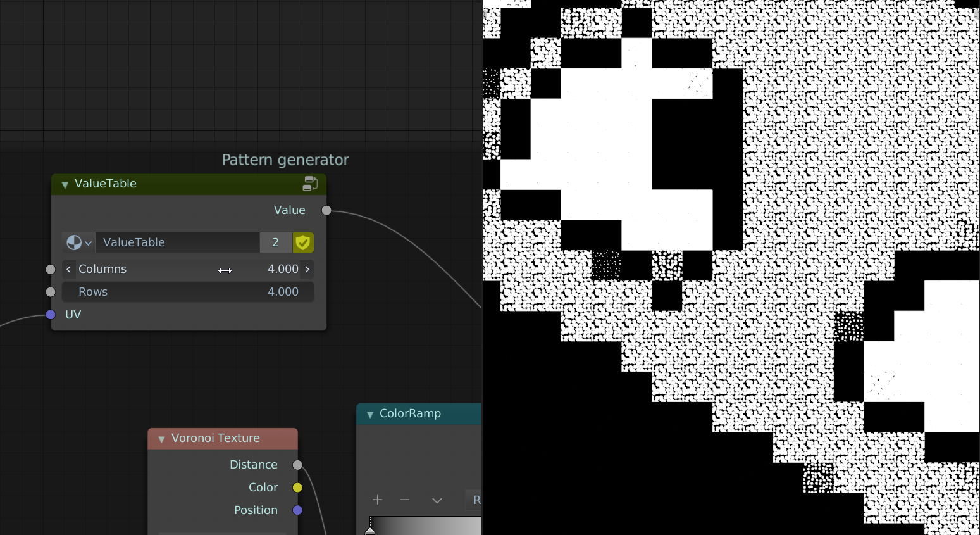Click the Voronoi Position output socket
This screenshot has height=535, width=980.
click(297, 510)
